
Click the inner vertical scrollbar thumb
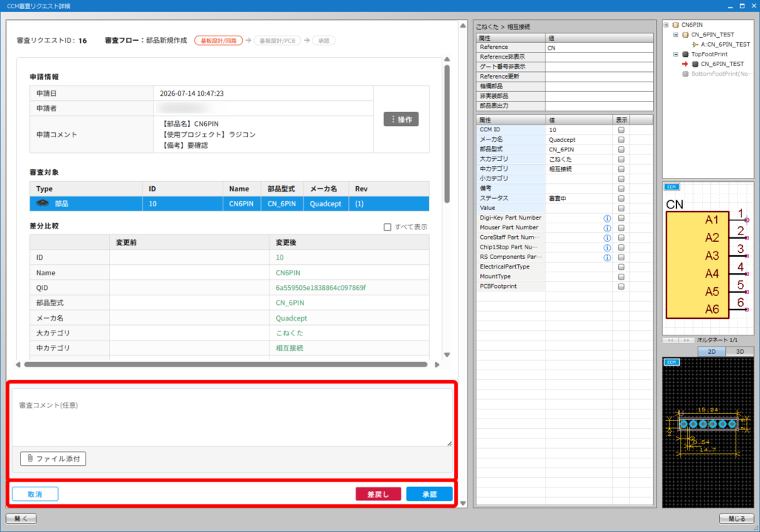(447, 134)
